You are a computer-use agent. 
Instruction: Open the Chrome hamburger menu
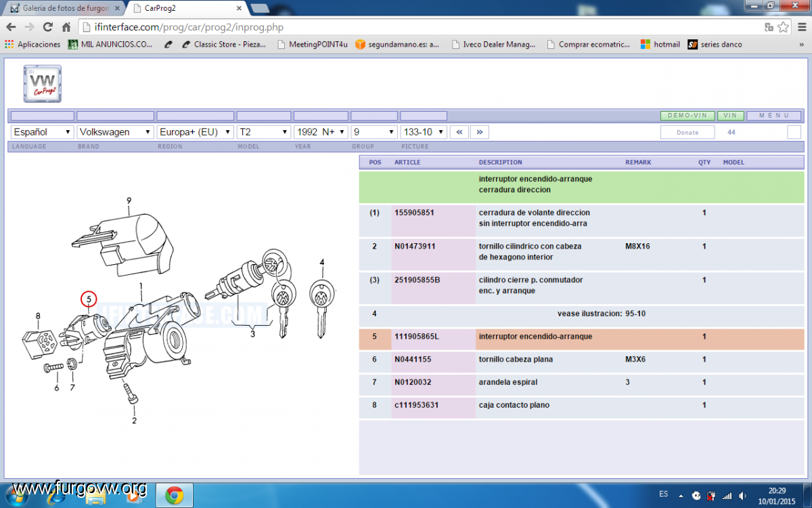tap(801, 27)
